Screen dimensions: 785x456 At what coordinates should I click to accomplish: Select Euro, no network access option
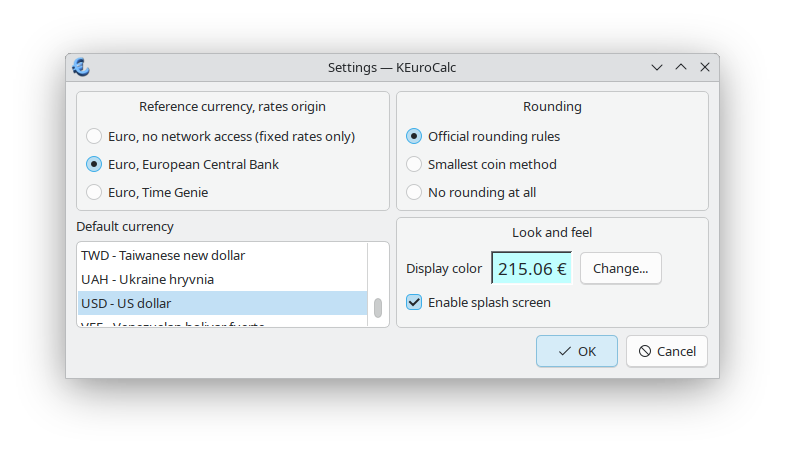coord(94,136)
